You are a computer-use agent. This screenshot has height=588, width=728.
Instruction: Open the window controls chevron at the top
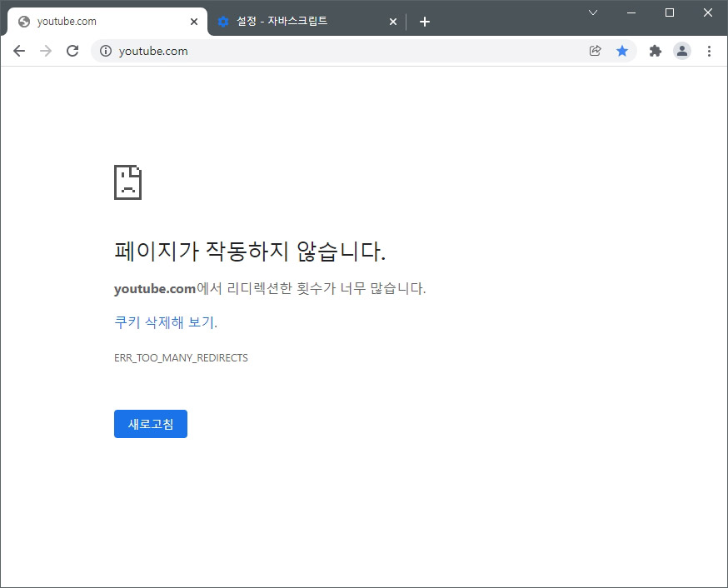pos(593,12)
